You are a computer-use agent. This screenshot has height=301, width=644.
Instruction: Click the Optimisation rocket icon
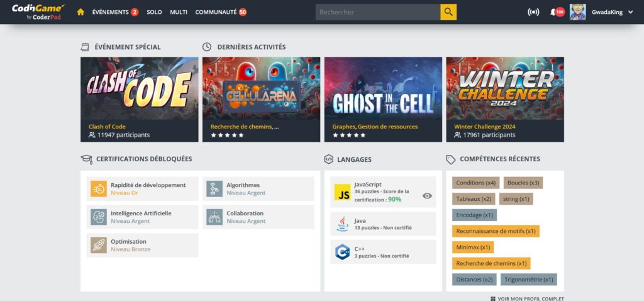click(99, 245)
